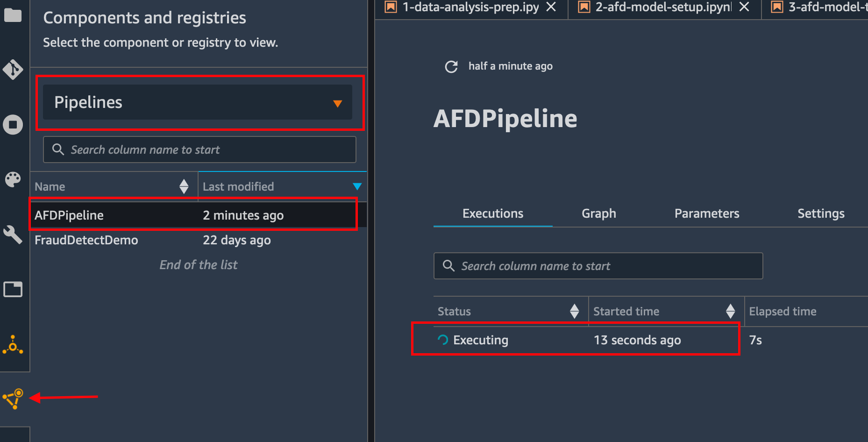Open the Settings tab
The image size is (868, 442).
[821, 214]
